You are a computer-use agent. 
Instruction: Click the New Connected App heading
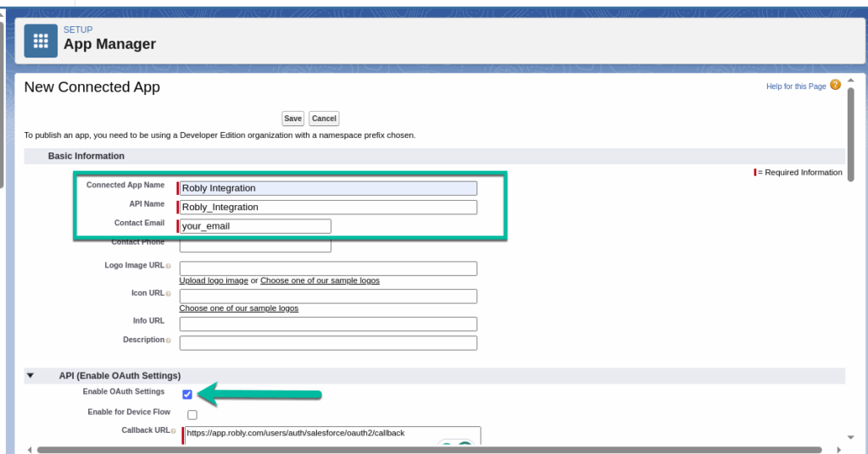click(x=92, y=87)
